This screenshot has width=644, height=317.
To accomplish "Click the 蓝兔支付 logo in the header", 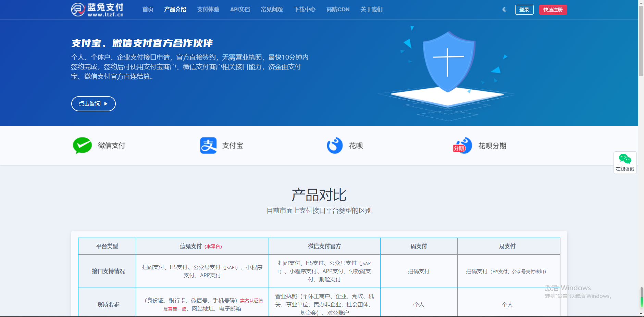I will click(97, 10).
